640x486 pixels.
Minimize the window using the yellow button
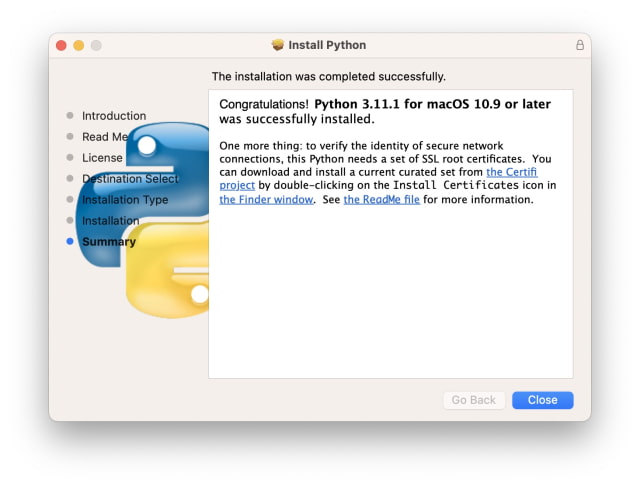79,45
